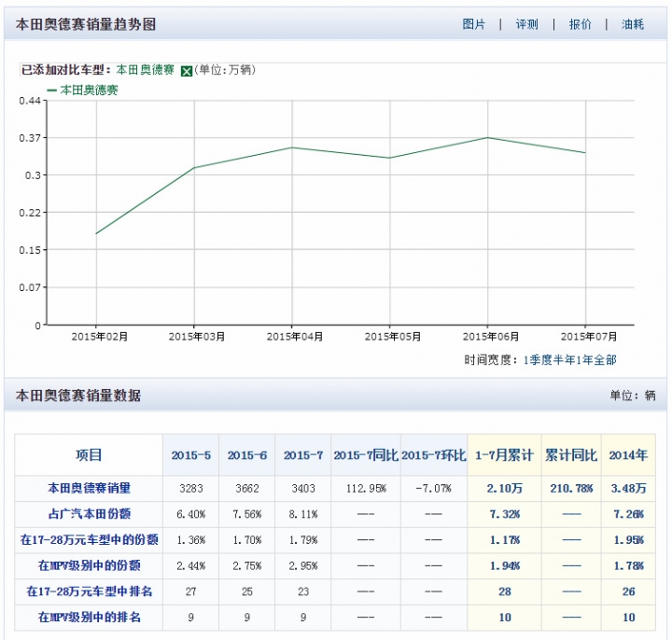Click the 占广汽本田份额 row header

click(x=89, y=514)
